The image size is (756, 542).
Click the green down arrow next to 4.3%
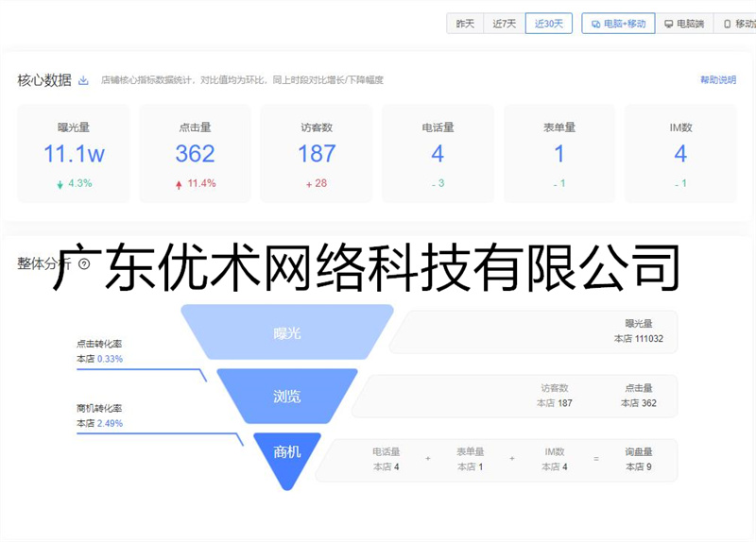pos(60,184)
